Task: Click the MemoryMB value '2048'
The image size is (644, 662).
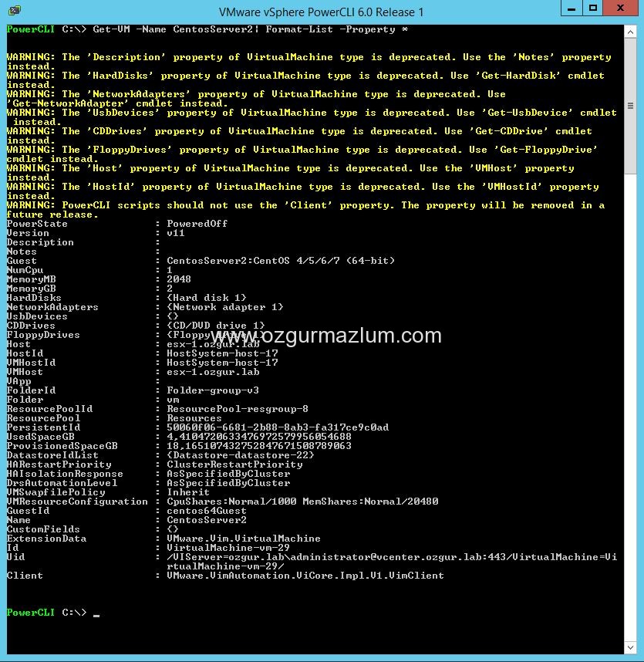Action: tap(179, 279)
